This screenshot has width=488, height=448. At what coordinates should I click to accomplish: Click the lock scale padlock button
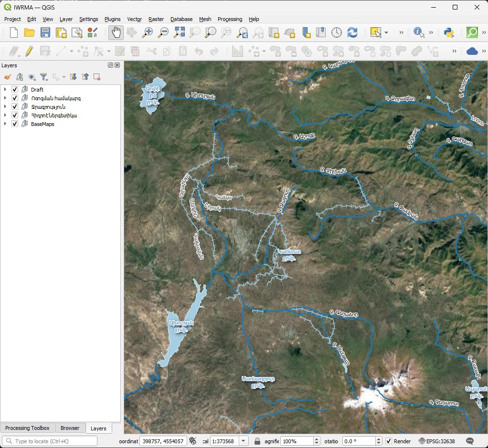click(257, 441)
